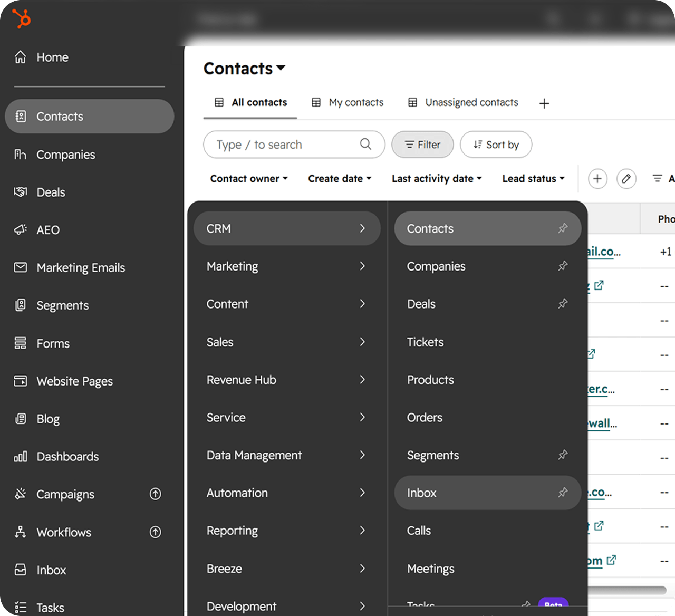Click the magnifier icon in the search box

pos(365,144)
